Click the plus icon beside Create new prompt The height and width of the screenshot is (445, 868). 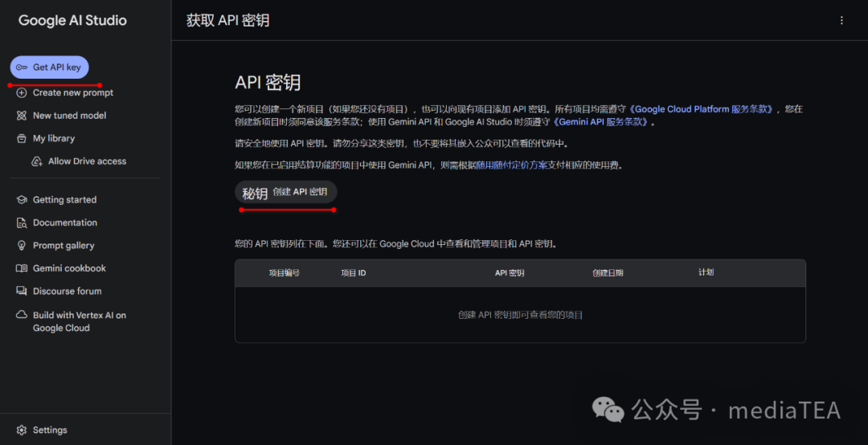pos(22,93)
